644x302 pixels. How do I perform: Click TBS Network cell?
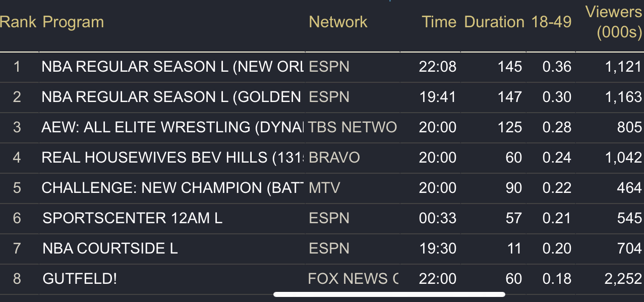tap(353, 127)
